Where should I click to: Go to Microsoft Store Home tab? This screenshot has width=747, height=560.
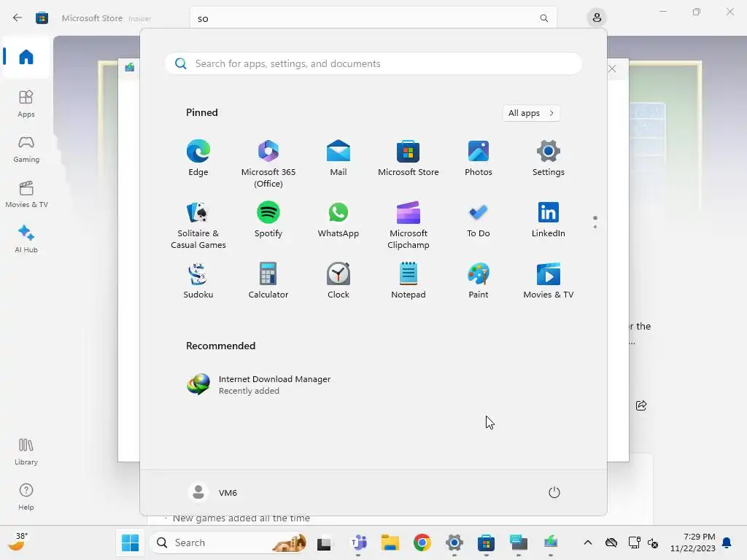(x=26, y=57)
